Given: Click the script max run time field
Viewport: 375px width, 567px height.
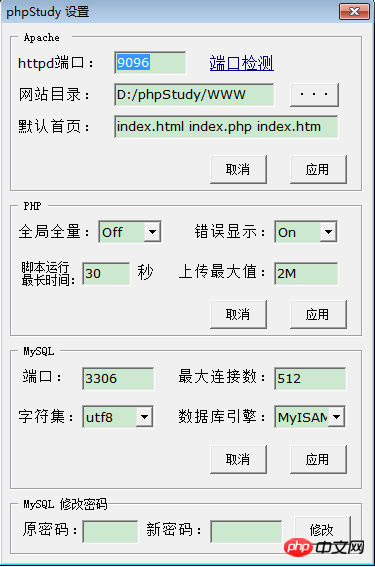Looking at the screenshot, I should [106, 274].
